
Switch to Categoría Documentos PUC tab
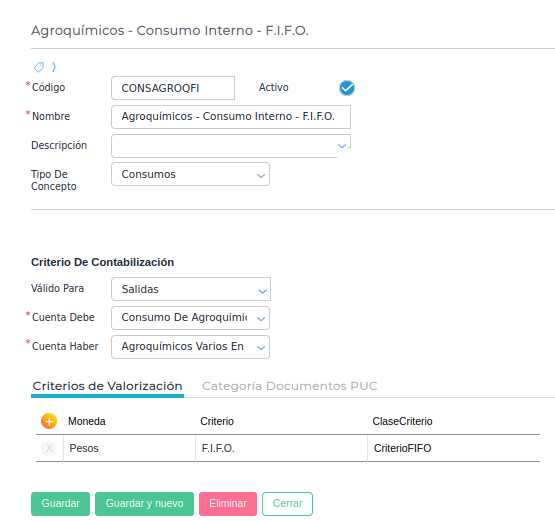[x=290, y=386]
